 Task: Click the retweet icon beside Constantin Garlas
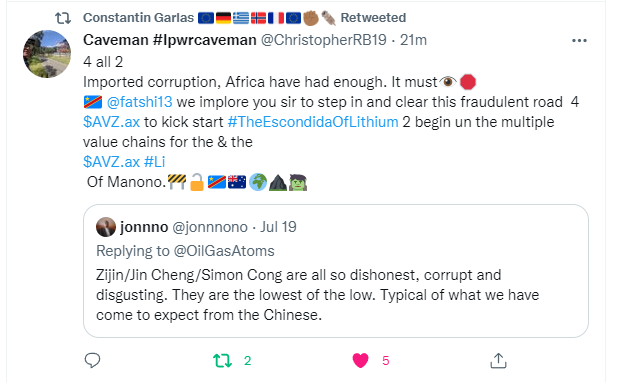coord(63,18)
